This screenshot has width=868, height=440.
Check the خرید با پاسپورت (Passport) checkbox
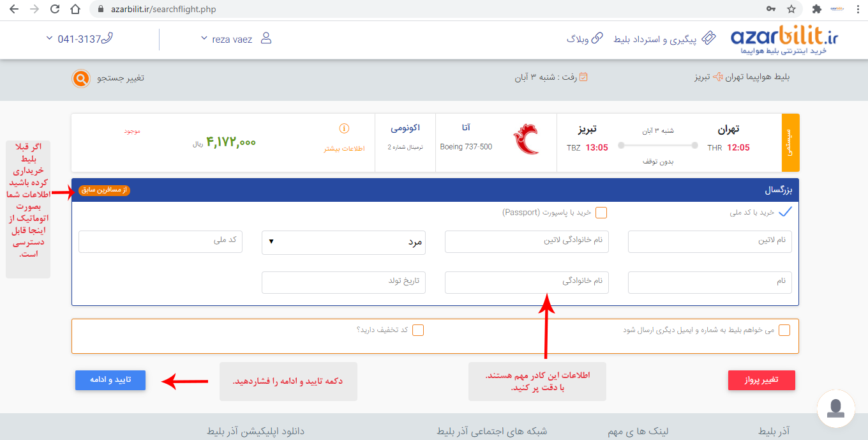(x=601, y=213)
